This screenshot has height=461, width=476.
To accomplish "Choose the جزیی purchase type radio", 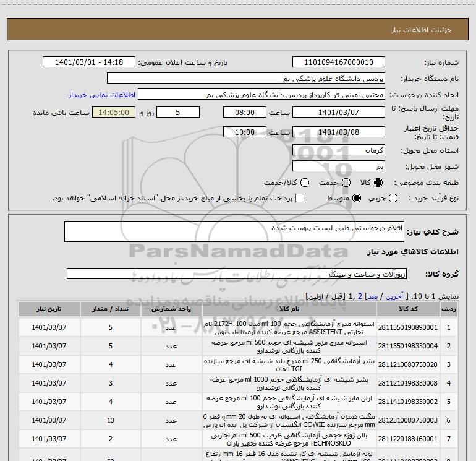I will click(x=393, y=198).
